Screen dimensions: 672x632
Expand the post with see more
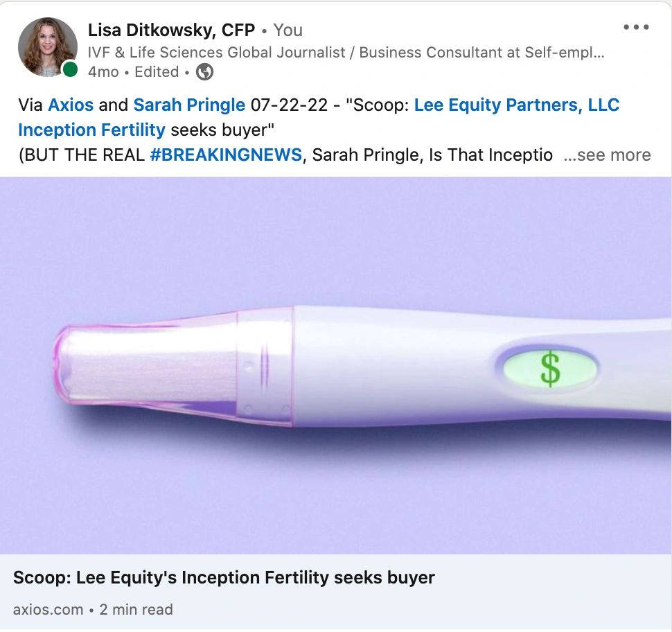coord(614,155)
